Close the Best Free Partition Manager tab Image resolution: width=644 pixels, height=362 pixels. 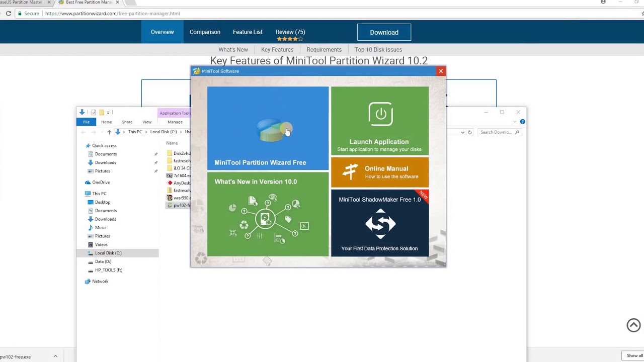pos(117,3)
